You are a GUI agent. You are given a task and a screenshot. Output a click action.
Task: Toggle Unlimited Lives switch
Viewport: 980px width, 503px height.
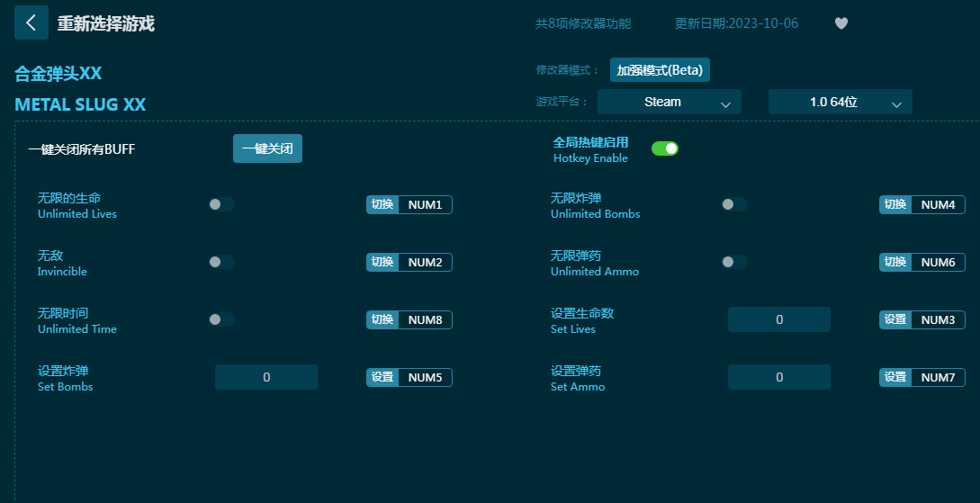point(221,204)
